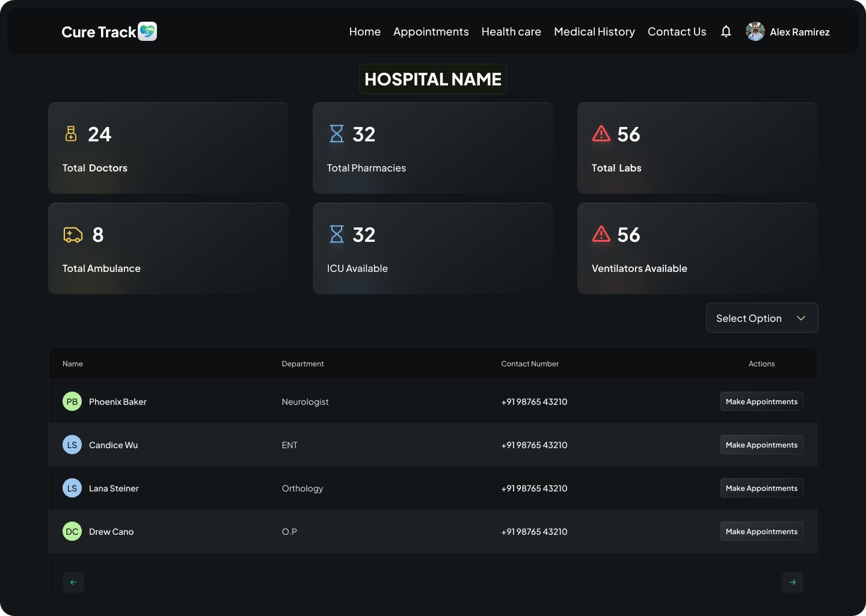
Task: Click hourglass icon on Total Pharmacies card
Action: coord(337,134)
